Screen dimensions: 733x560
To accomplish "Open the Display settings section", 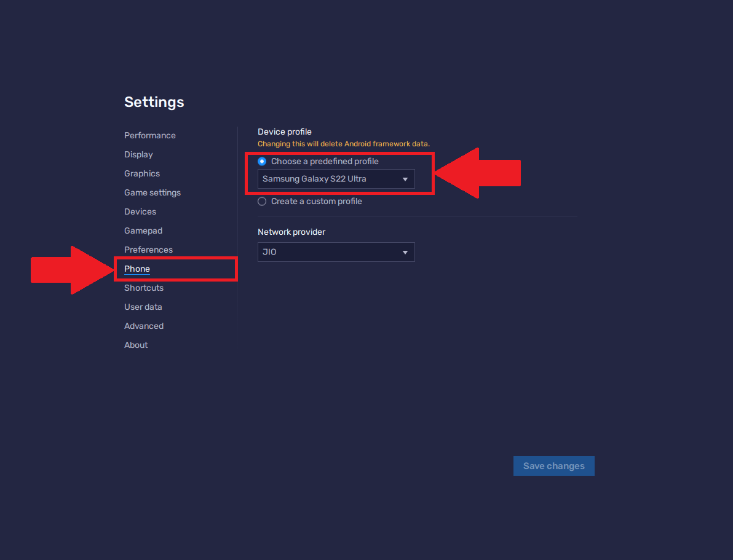I will pos(138,154).
